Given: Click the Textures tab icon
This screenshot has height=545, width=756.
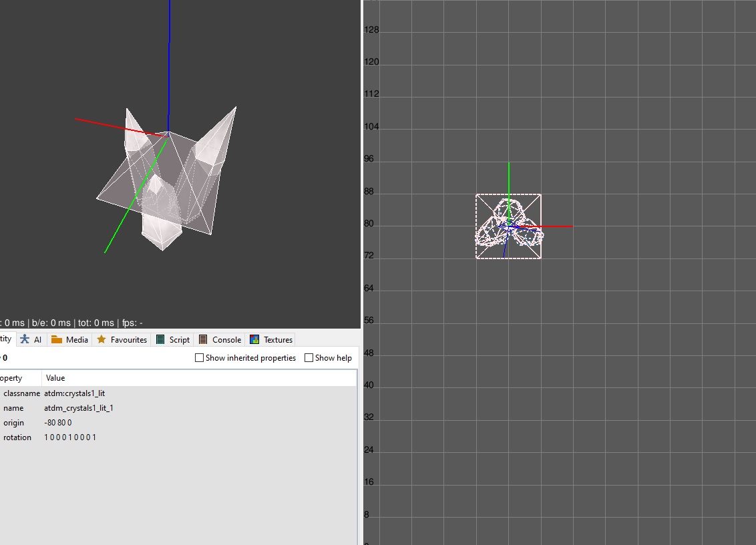Looking at the screenshot, I should [x=254, y=339].
